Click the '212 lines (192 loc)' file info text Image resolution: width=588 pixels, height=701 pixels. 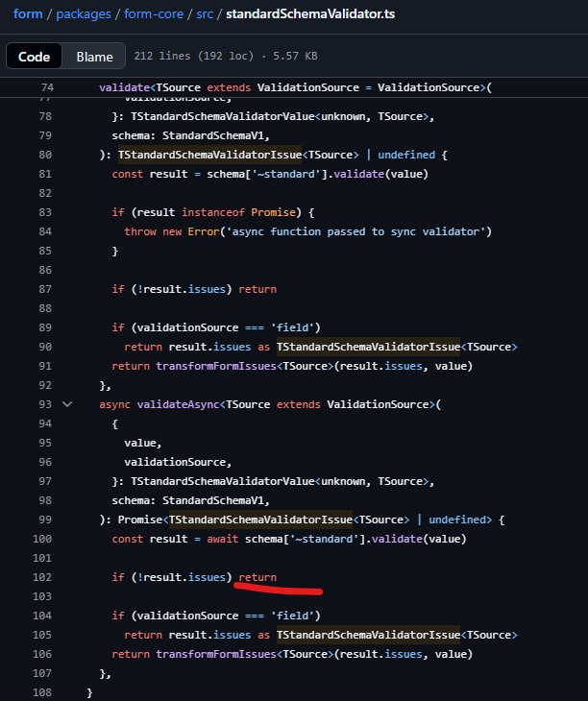[194, 56]
